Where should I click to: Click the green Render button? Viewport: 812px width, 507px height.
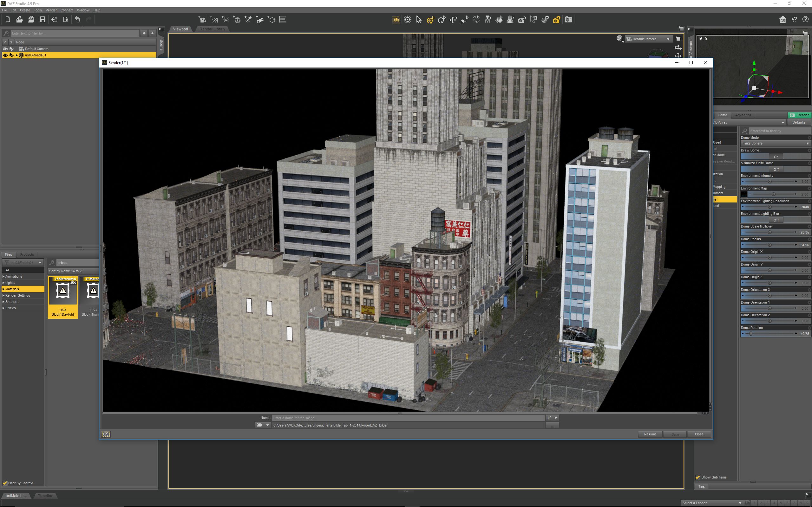pyautogui.click(x=799, y=115)
